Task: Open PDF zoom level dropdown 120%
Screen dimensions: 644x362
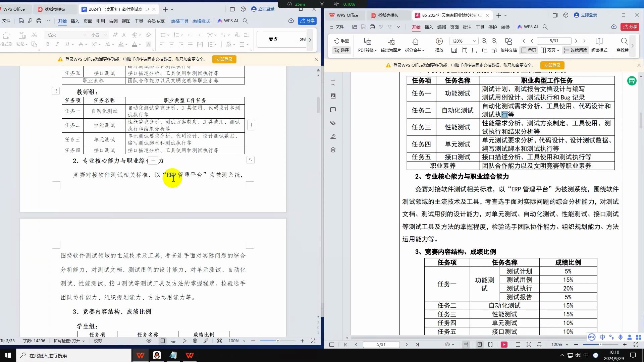Action: coord(464,41)
